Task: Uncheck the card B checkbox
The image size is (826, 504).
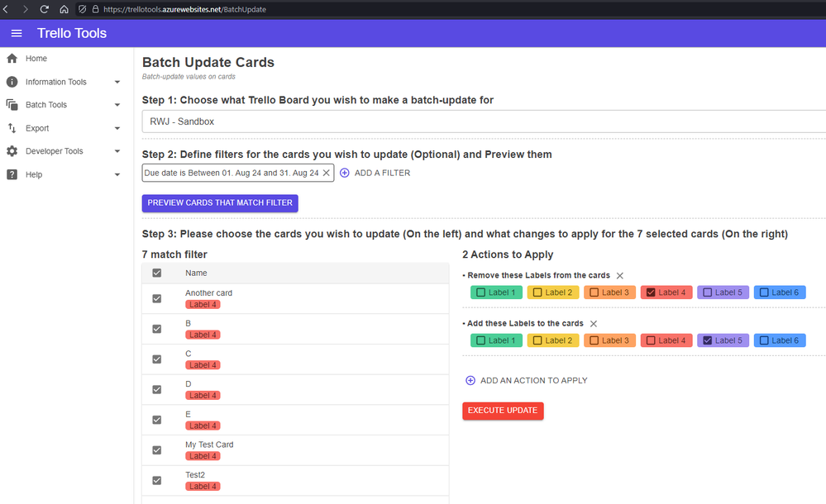Action: (x=156, y=329)
